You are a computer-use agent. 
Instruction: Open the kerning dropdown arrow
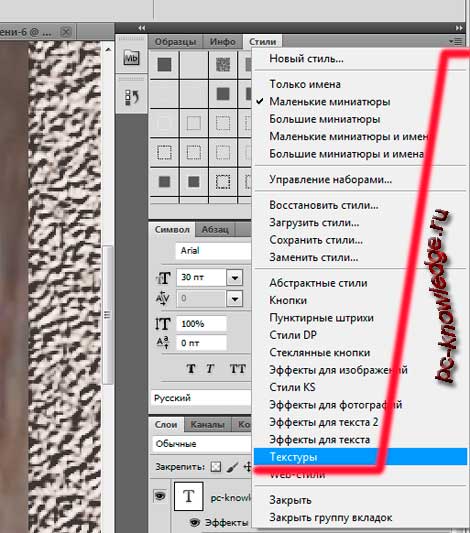pos(234,299)
